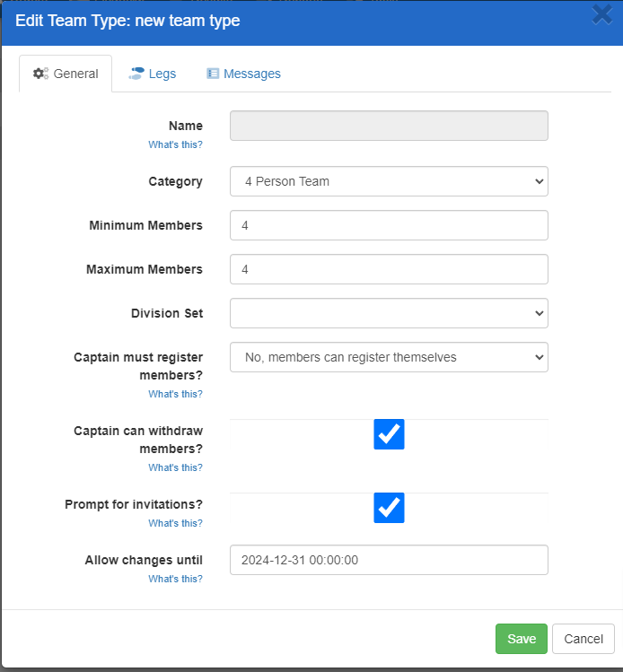Screen dimensions: 623x672
Task: Click What's this? under Allow changes until
Action: [175, 579]
